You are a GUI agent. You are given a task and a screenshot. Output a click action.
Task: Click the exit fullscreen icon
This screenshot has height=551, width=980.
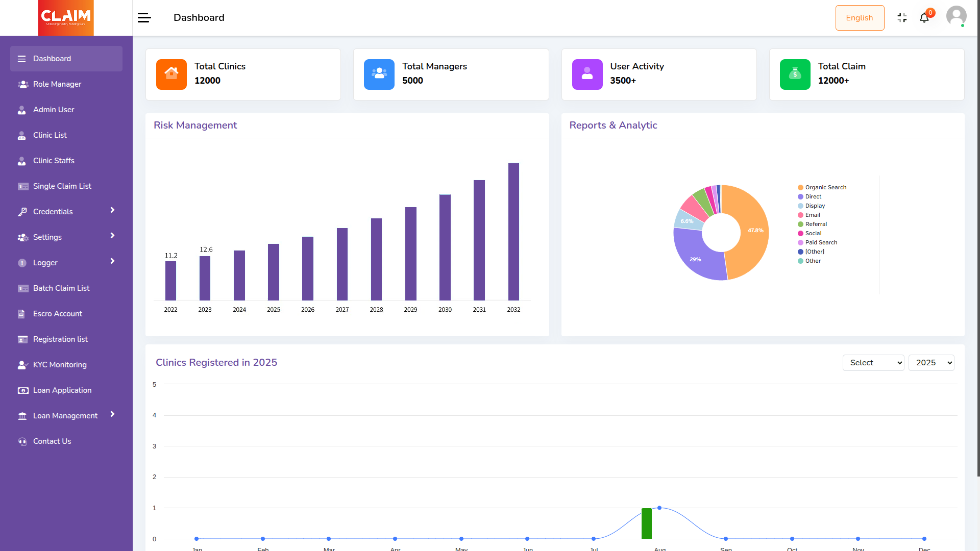click(902, 18)
